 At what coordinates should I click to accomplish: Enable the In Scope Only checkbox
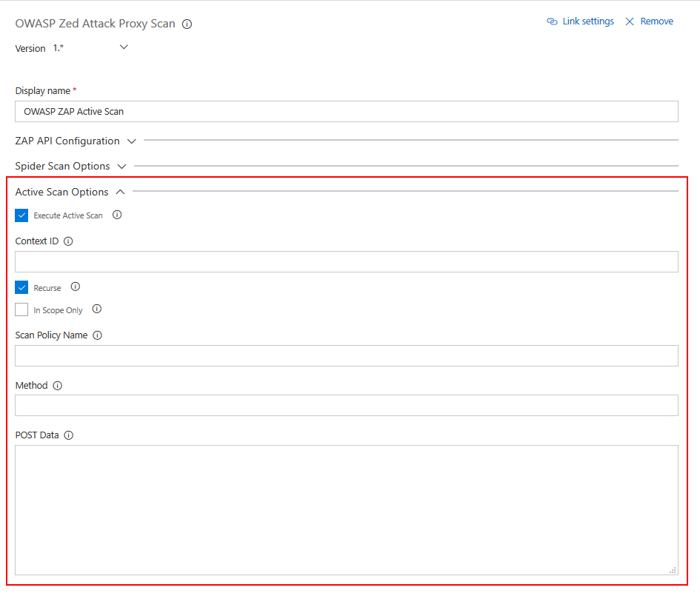point(21,309)
